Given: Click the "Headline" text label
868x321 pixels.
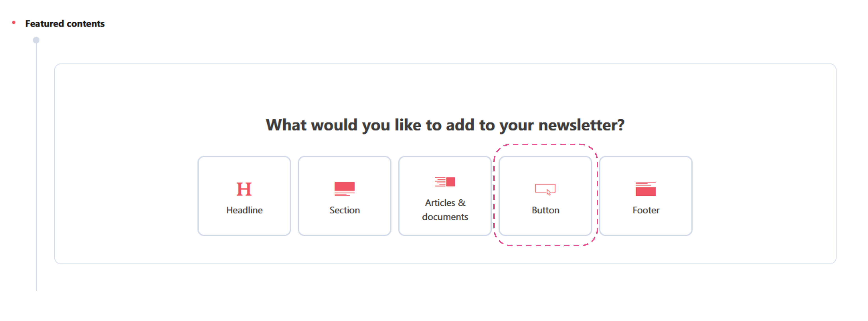Looking at the screenshot, I should (244, 210).
